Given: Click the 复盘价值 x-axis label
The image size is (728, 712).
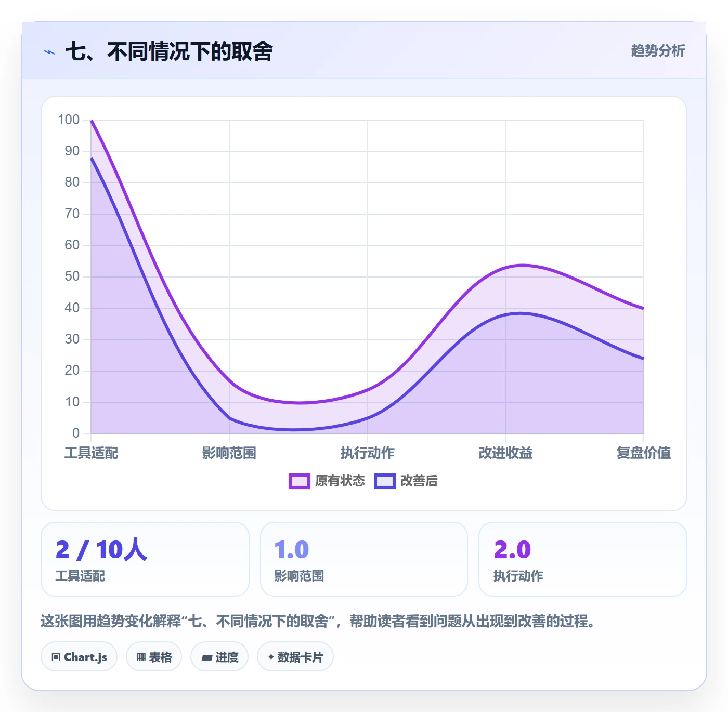Looking at the screenshot, I should [644, 453].
